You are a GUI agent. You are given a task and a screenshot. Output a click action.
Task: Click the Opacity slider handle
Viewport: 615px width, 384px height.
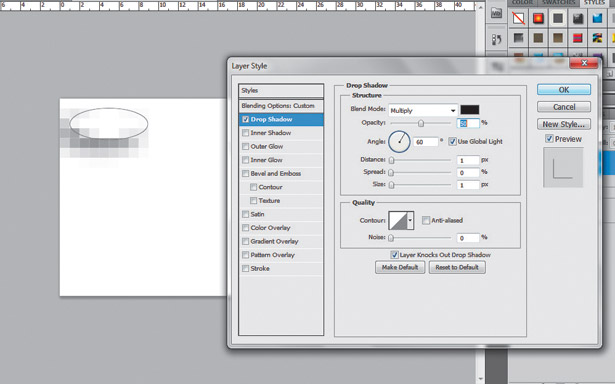(x=421, y=124)
